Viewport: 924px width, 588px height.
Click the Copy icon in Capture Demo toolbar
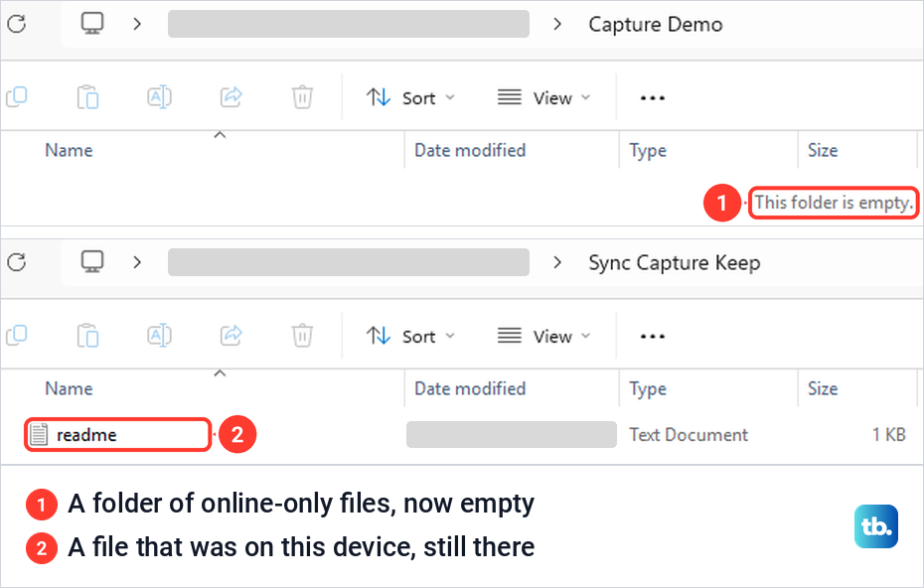pos(17,97)
